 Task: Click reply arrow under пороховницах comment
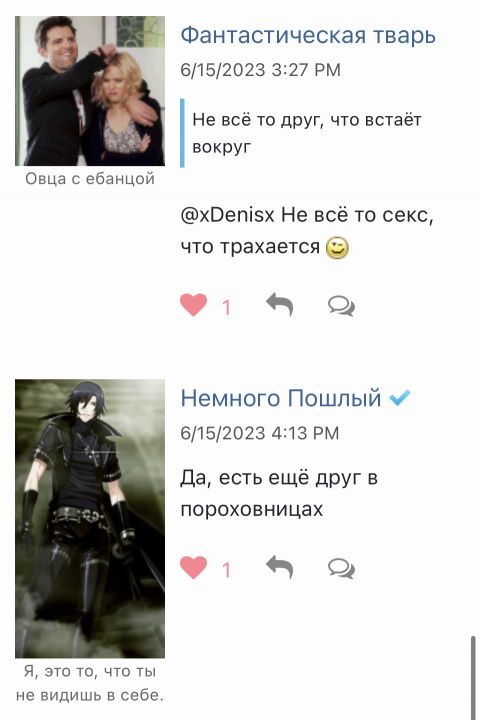pos(280,567)
